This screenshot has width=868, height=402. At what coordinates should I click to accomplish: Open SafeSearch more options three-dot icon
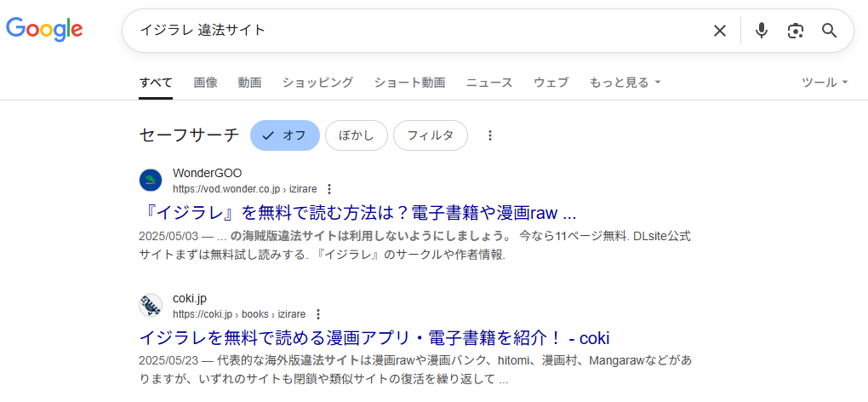pos(489,135)
